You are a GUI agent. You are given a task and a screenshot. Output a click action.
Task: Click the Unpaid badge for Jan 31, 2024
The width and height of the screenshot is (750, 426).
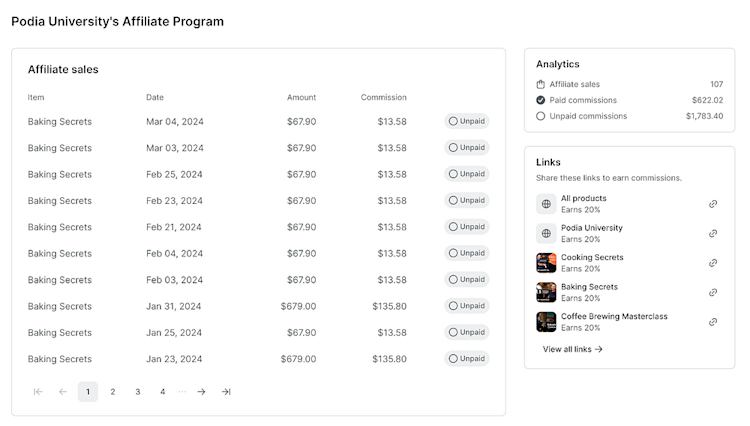coord(467,306)
